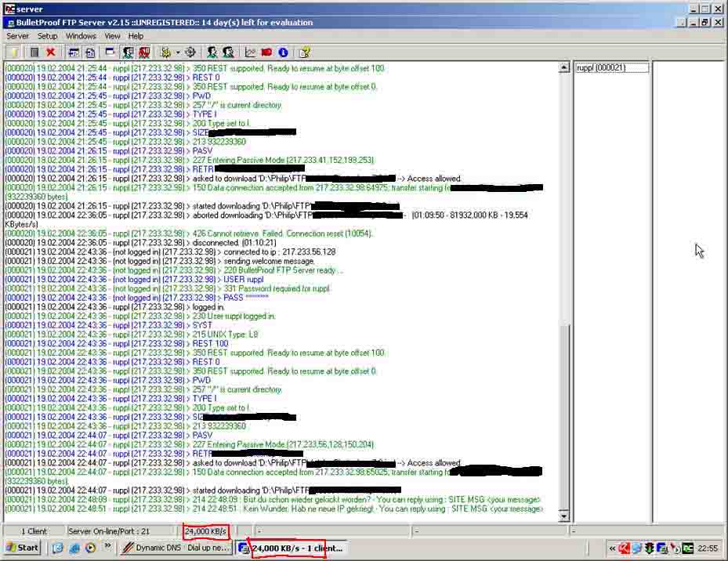Click the system tray clock 22:55
The image size is (728, 561).
pos(708,548)
